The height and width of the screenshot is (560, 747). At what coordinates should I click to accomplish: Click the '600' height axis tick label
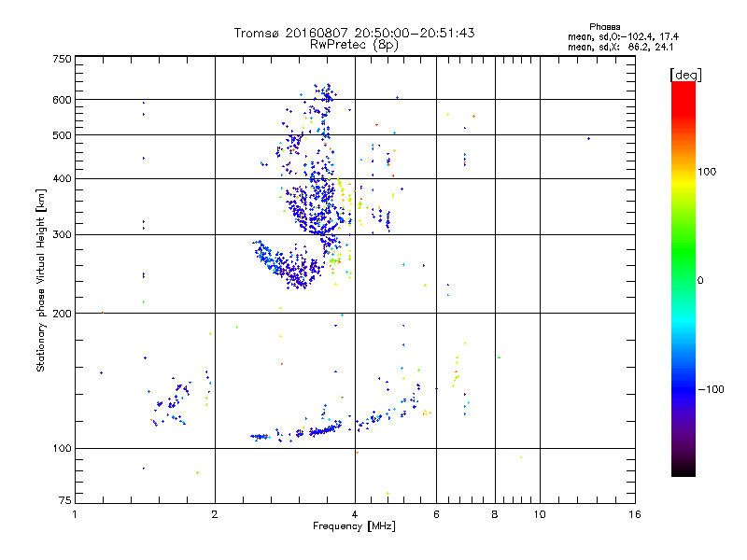click(x=62, y=100)
